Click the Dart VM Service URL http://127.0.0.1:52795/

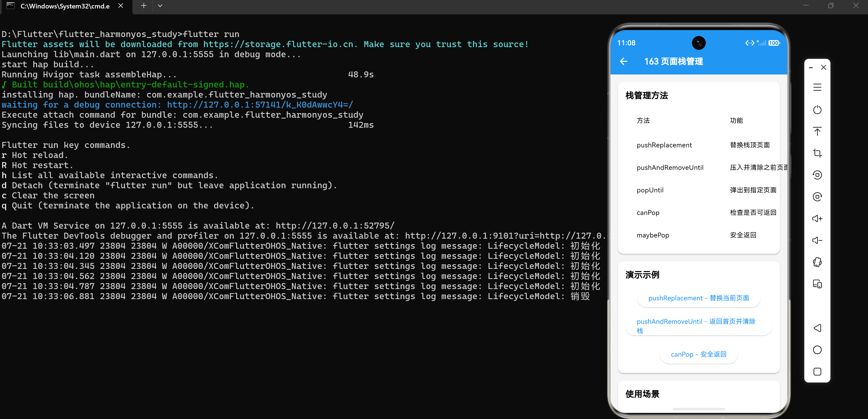(x=335, y=226)
